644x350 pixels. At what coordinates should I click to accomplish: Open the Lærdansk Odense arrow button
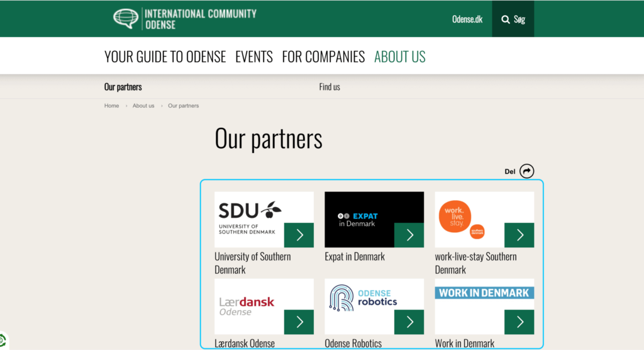[x=299, y=322]
